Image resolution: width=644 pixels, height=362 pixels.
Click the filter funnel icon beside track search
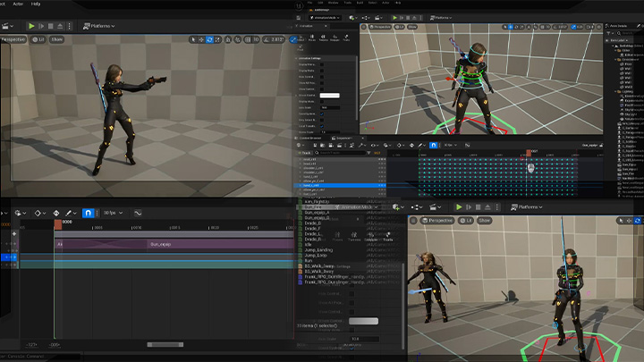coord(369,153)
